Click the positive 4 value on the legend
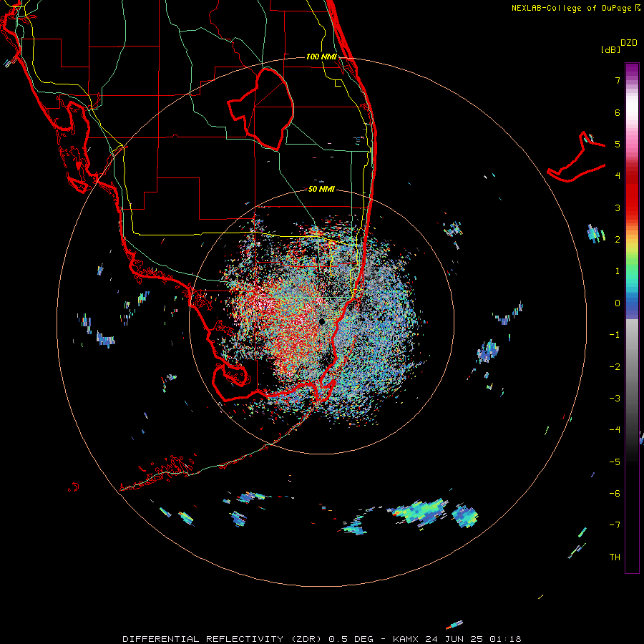Screen dimensions: 644x644 point(618,176)
